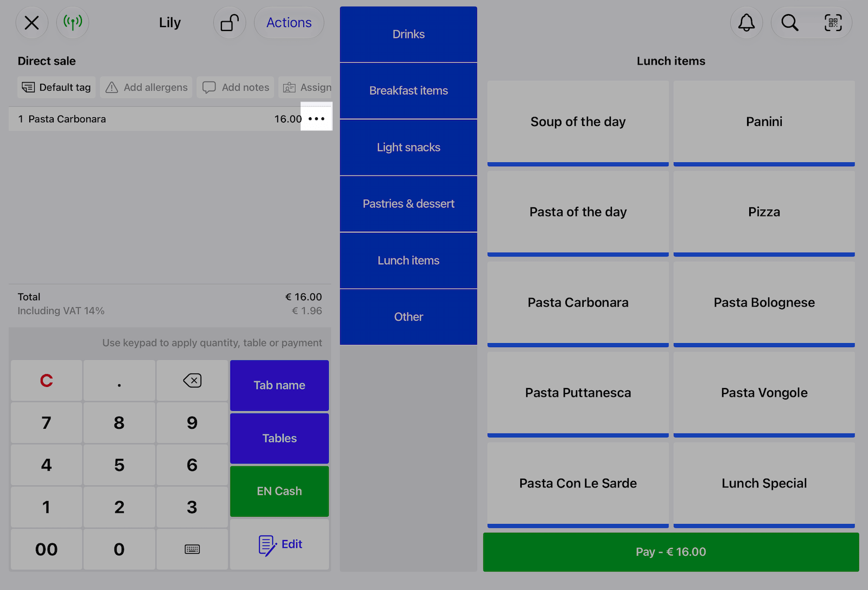Open the Pasta Carbonara line's three-dot menu
The height and width of the screenshot is (590, 868).
click(316, 118)
